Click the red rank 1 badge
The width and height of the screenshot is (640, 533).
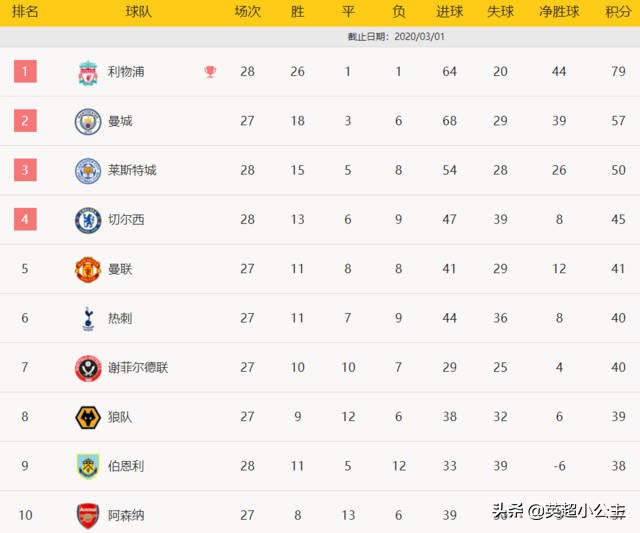tap(25, 71)
